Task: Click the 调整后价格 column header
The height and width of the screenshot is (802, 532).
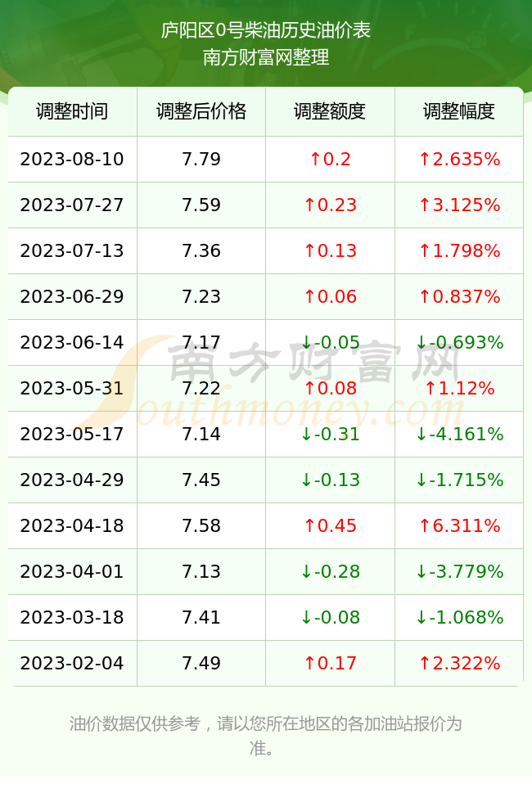Action: pyautogui.click(x=201, y=111)
